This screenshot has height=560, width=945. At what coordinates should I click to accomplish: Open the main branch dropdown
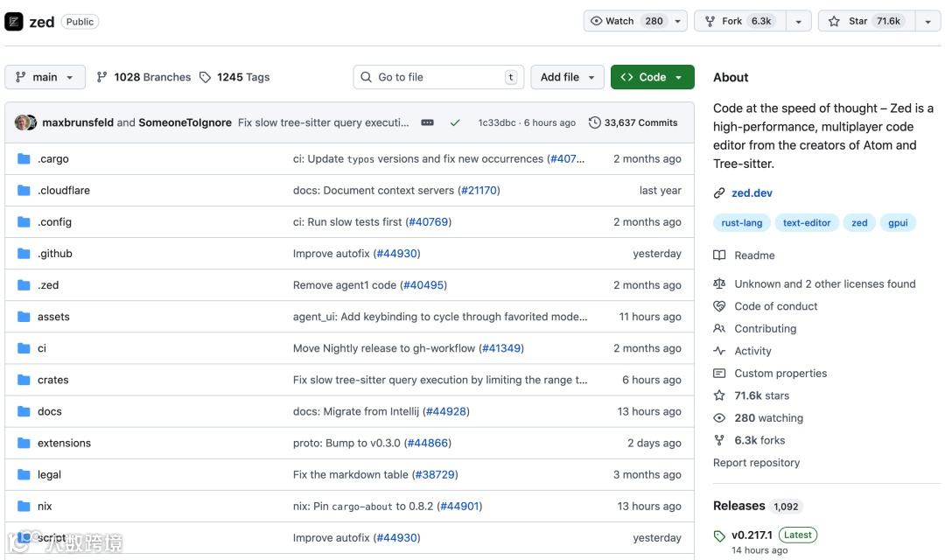(45, 77)
